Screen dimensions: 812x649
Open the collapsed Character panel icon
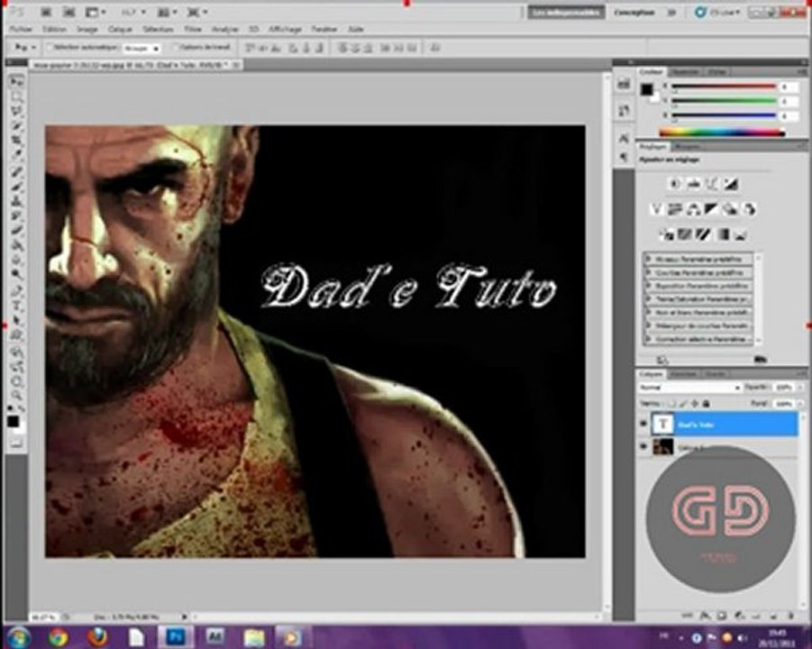pos(624,139)
